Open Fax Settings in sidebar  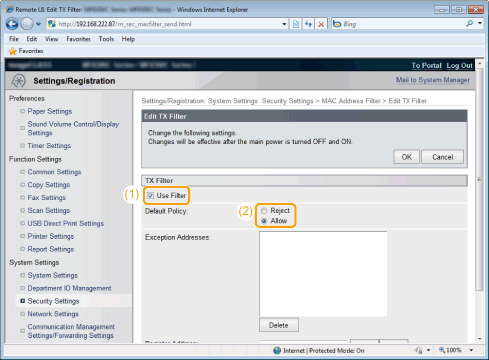click(47, 198)
